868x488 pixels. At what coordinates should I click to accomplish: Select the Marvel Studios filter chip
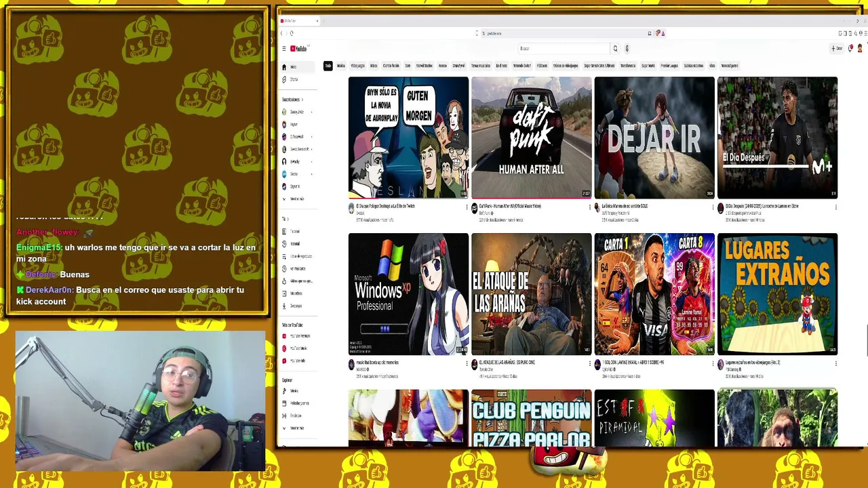click(425, 66)
